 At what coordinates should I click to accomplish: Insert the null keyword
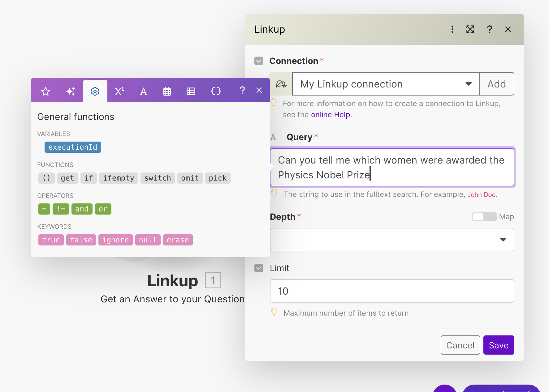point(148,240)
